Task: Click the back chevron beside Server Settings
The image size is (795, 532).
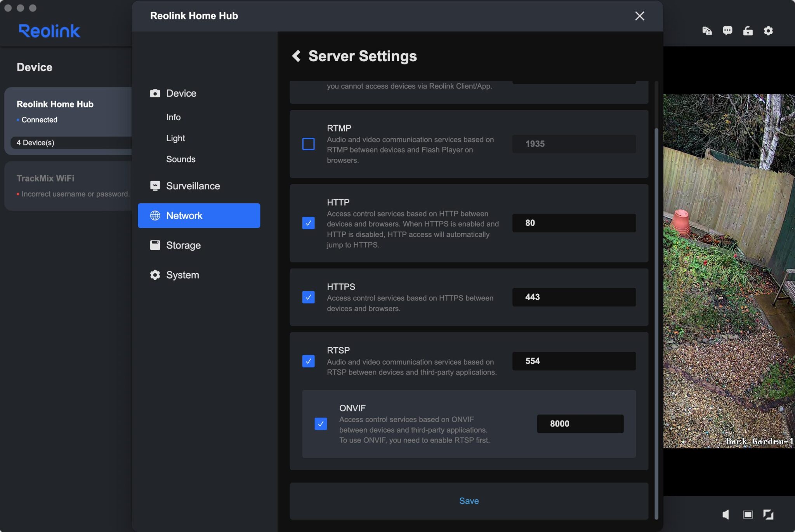Action: (296, 56)
